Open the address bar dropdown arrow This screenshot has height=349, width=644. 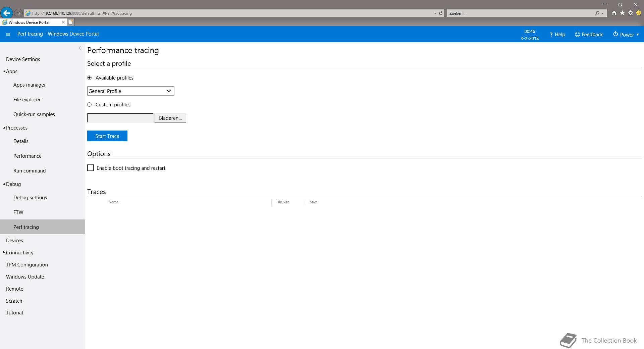tap(435, 13)
